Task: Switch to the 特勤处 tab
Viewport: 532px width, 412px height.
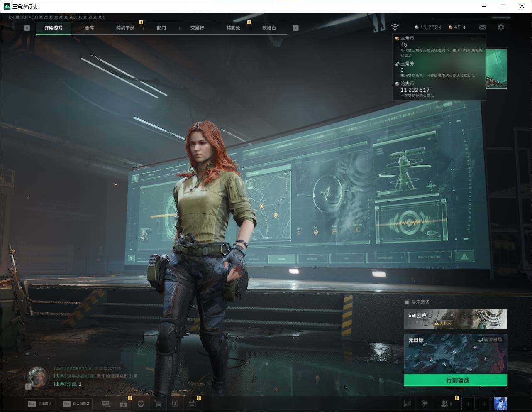Action: click(233, 28)
